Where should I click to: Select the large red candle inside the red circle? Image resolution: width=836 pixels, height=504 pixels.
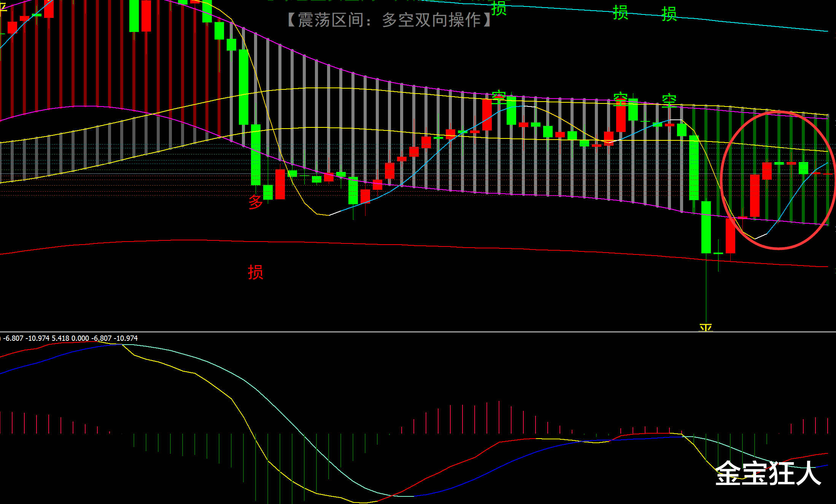(x=755, y=196)
